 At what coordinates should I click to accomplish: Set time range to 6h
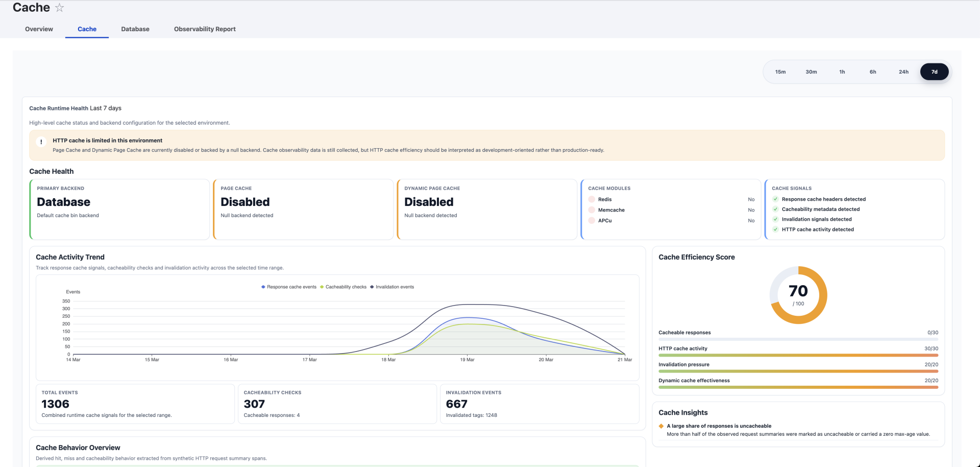(x=873, y=72)
